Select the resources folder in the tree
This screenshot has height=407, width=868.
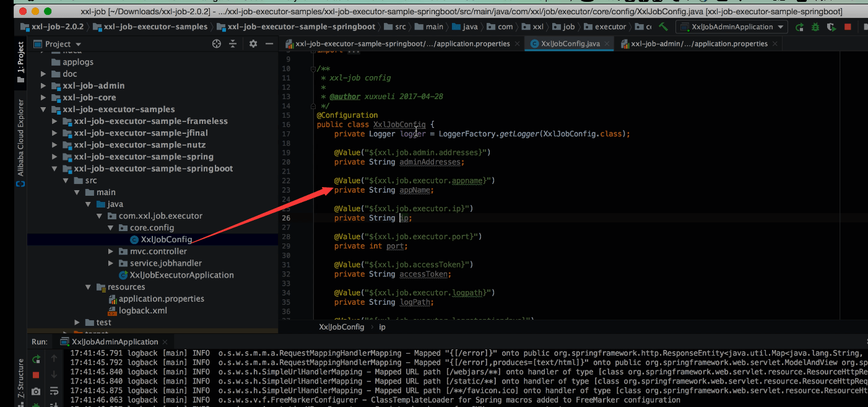[121, 287]
